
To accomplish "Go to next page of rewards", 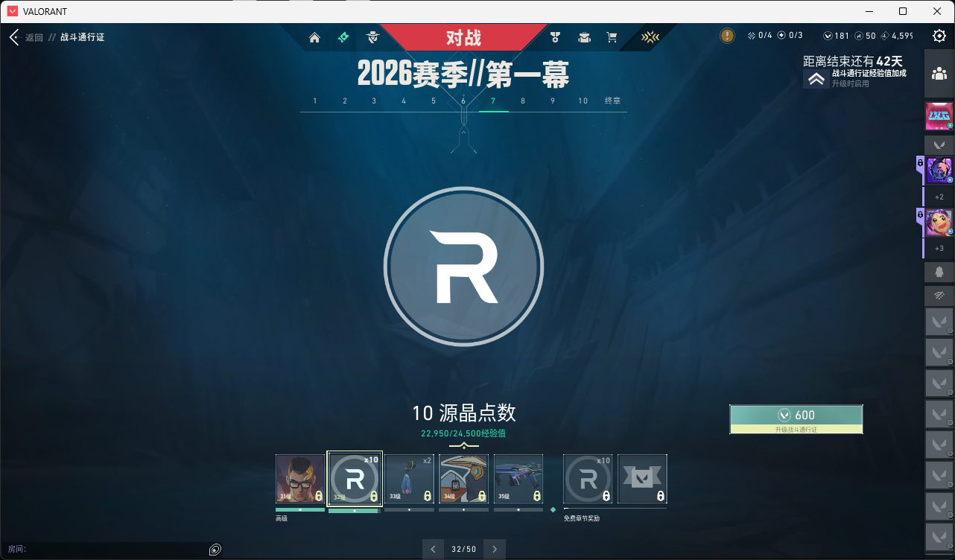I will pyautogui.click(x=494, y=550).
